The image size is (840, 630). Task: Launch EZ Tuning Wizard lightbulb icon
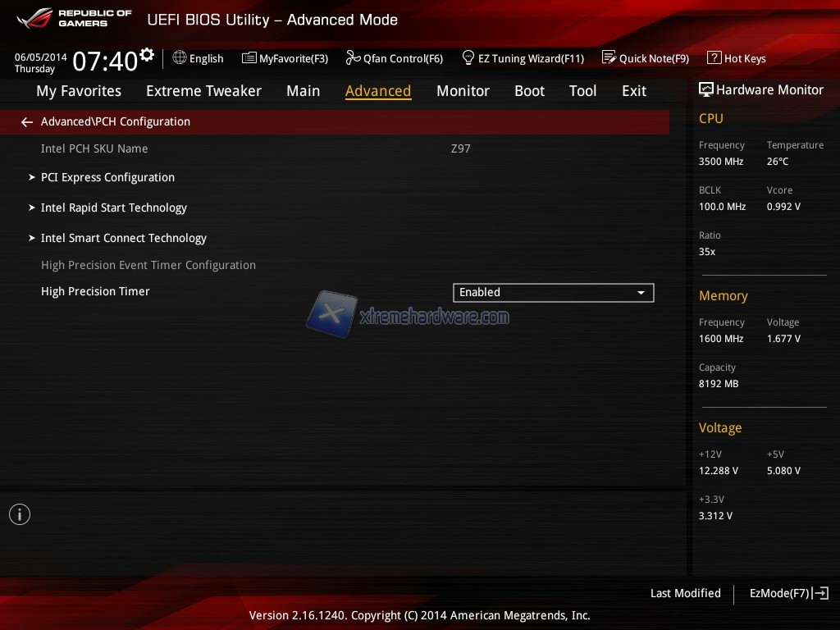[x=468, y=58]
